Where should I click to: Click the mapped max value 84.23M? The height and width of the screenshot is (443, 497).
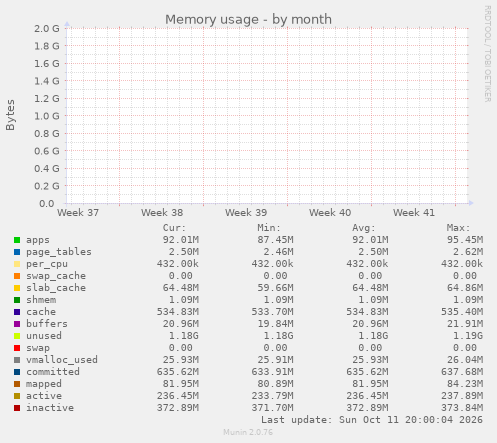pos(465,384)
